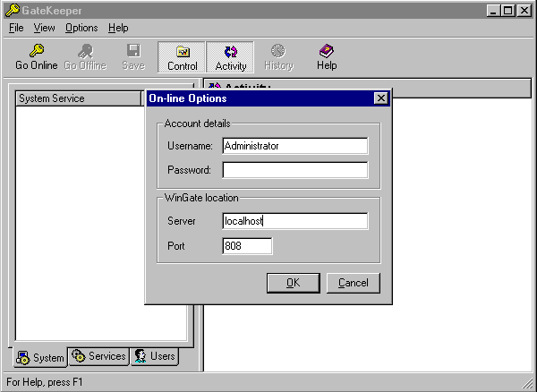Click the Server field containing localhost
This screenshot has width=537, height=392.
294,221
